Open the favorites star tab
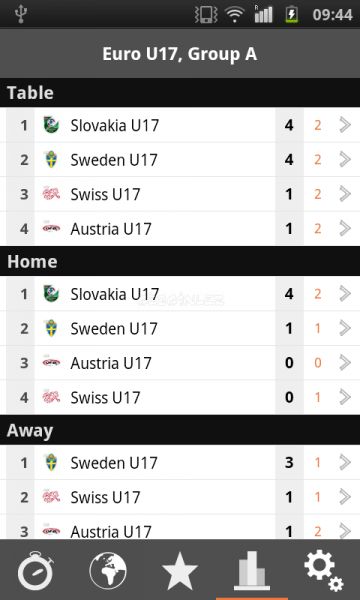Image resolution: width=360 pixels, height=600 pixels. coord(180,571)
